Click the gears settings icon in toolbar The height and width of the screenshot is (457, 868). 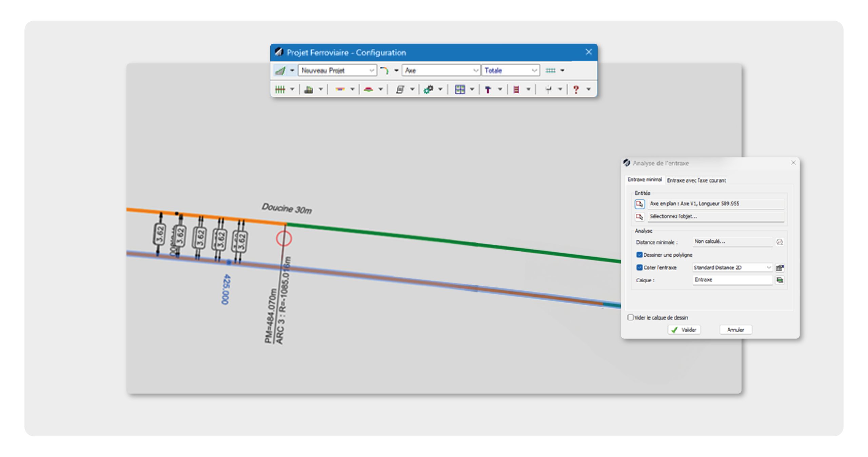[428, 90]
